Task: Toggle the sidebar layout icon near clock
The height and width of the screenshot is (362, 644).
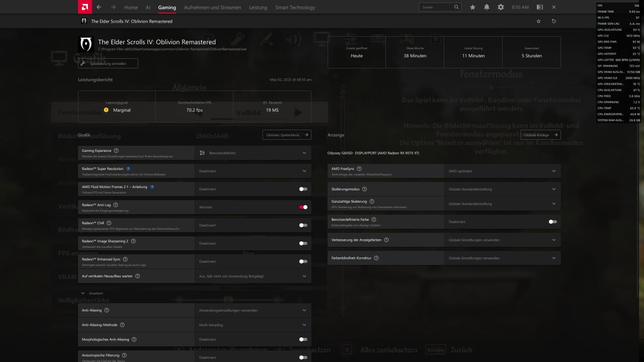Action: (x=540, y=7)
